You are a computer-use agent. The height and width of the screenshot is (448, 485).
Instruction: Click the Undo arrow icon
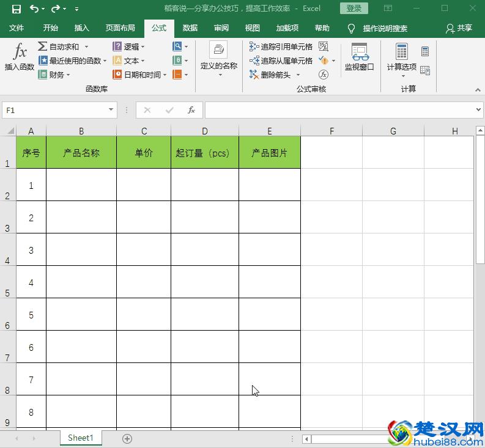[x=34, y=9]
